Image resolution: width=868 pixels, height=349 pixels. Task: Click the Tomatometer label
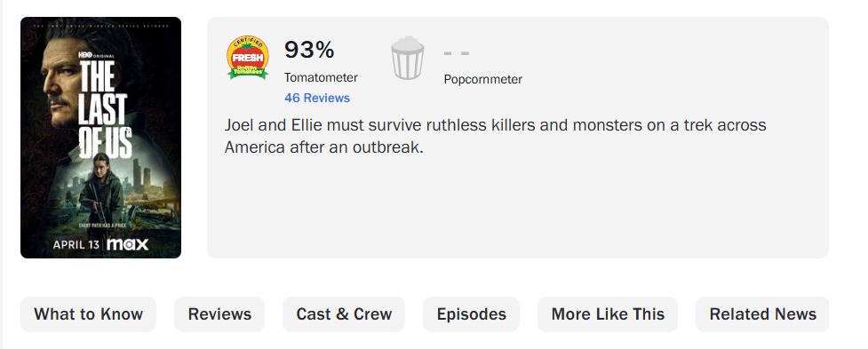point(321,77)
